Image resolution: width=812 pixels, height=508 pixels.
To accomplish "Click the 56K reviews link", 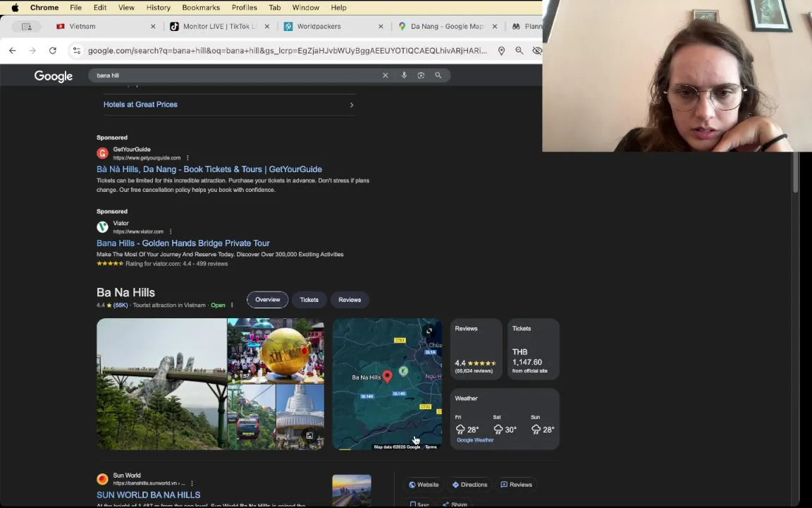I will pos(120,306).
